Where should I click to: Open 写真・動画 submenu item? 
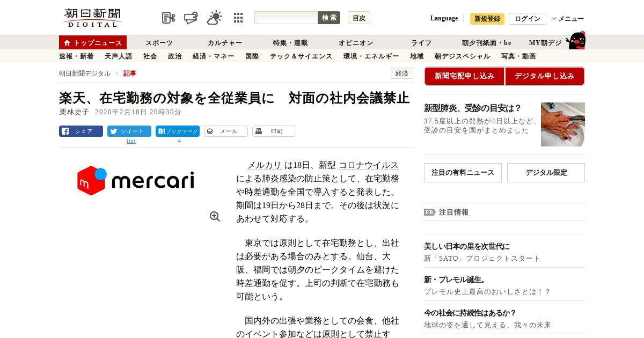pyautogui.click(x=518, y=56)
